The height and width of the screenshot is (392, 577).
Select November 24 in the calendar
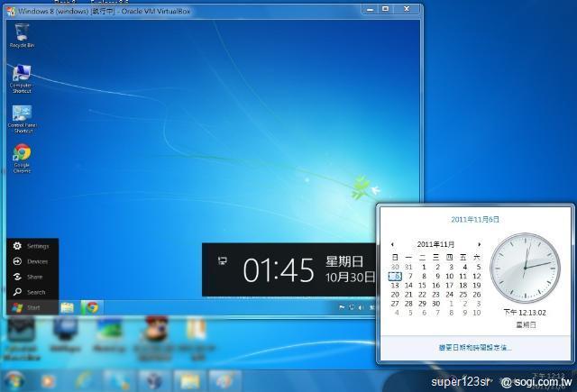449,295
